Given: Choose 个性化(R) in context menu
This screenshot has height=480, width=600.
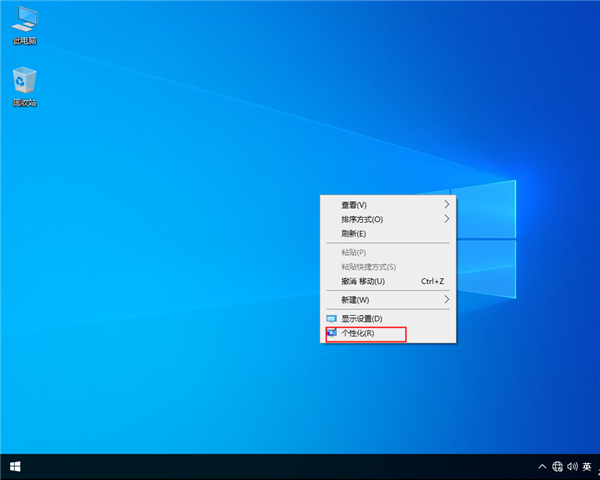Looking at the screenshot, I should (358, 333).
